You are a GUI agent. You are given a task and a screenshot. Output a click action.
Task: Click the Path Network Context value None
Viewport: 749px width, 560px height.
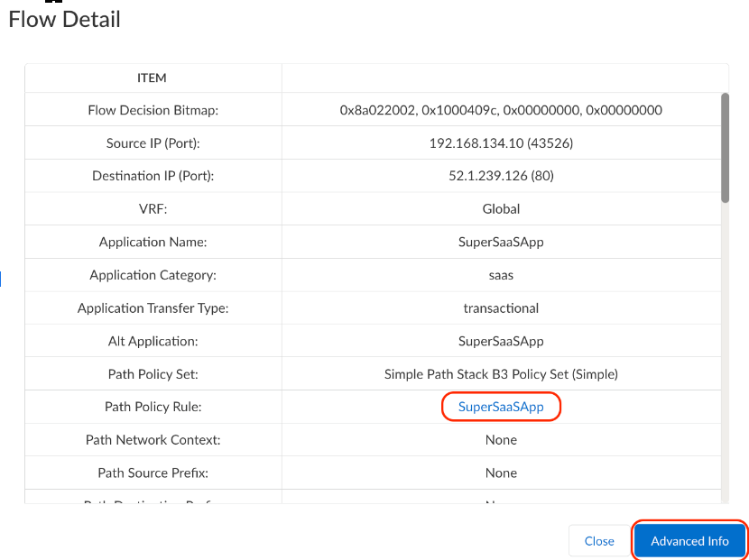pyautogui.click(x=501, y=439)
